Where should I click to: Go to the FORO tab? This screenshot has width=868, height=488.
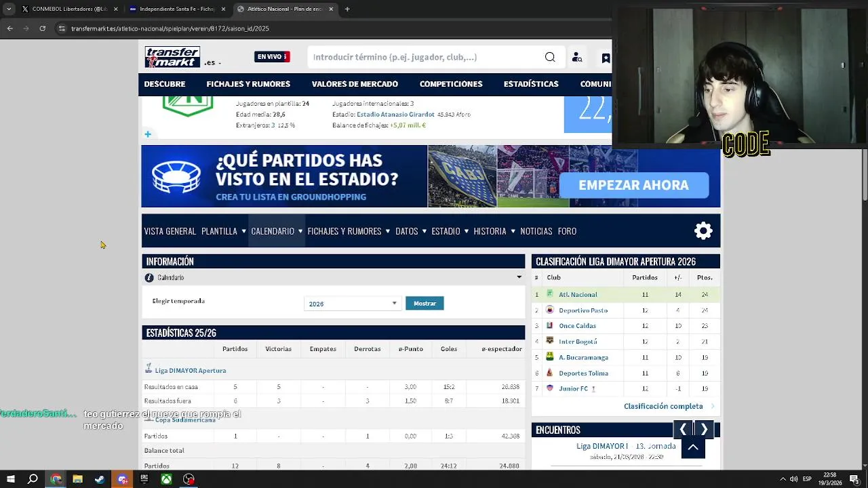567,231
